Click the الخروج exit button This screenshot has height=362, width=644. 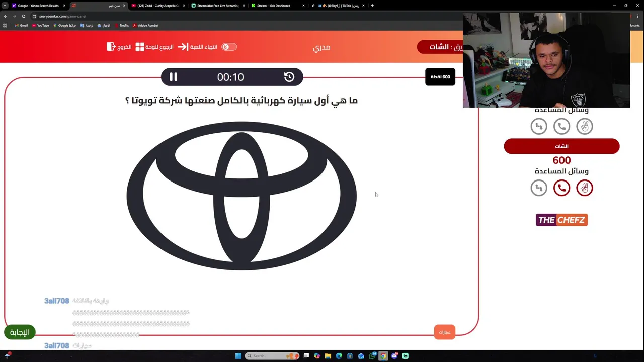coord(119,47)
